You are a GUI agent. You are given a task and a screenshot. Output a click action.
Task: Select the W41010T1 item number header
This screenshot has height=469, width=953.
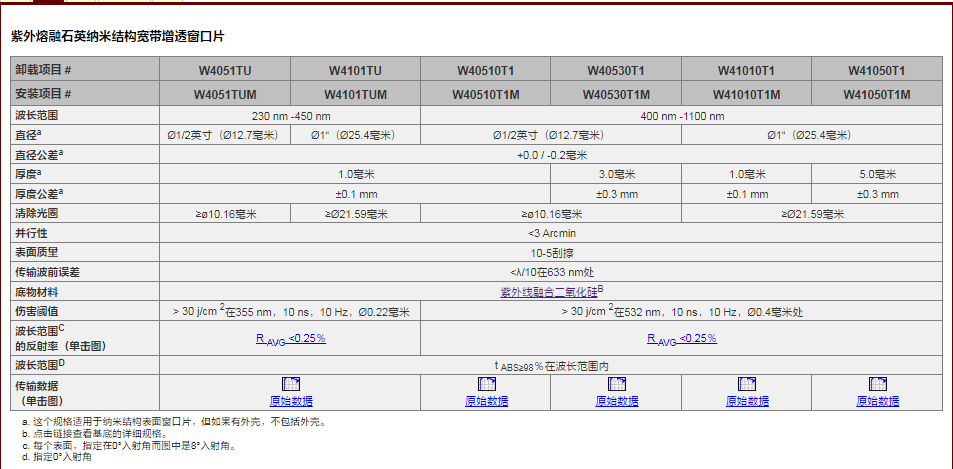[746, 70]
